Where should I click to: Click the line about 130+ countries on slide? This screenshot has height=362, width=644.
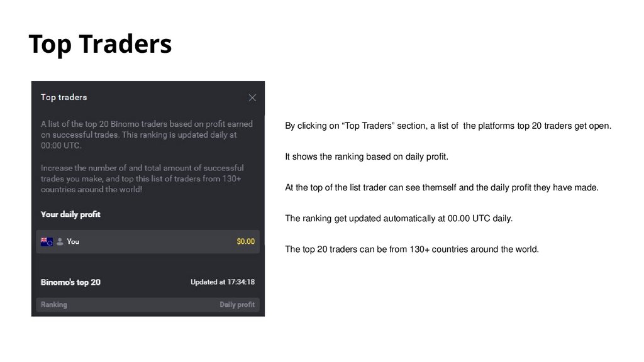[x=412, y=250]
